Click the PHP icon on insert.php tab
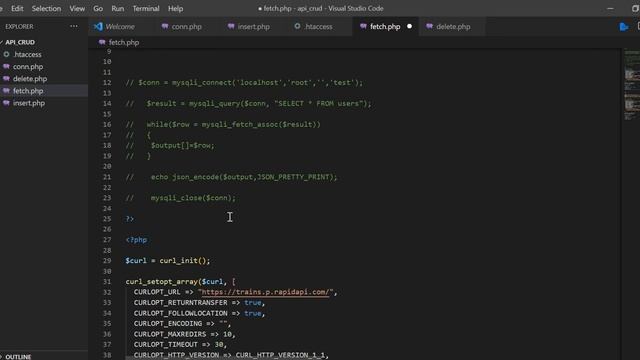 click(x=231, y=27)
